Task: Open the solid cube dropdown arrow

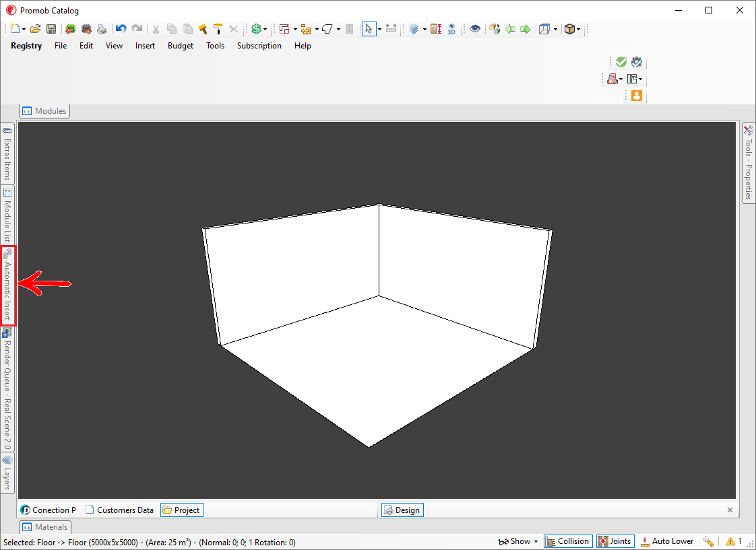Action: point(579,30)
